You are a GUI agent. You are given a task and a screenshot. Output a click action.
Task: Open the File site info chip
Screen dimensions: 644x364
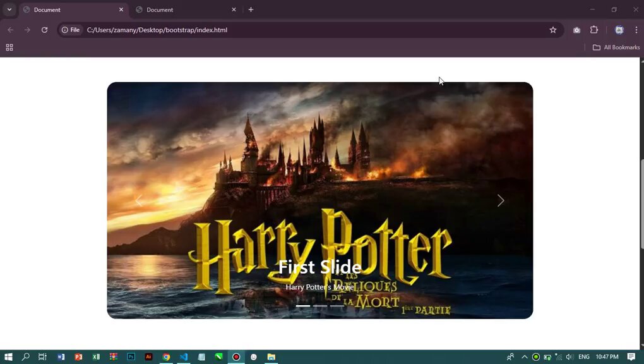[71, 30]
